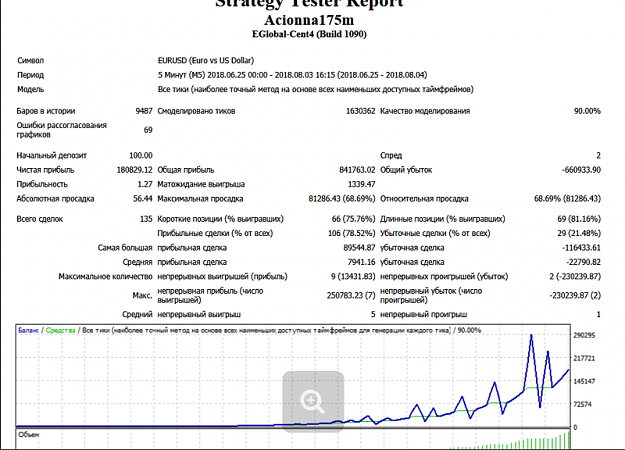This screenshot has width=625, height=450.
Task: Click the magnifier zoom icon over the chart
Action: [313, 402]
